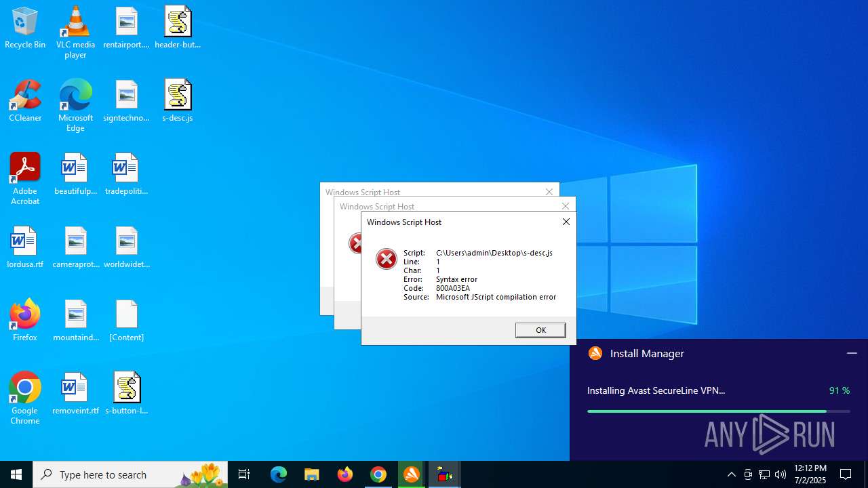This screenshot has height=488, width=868.
Task: Select the cameraprot image file
Action: pos(75,247)
